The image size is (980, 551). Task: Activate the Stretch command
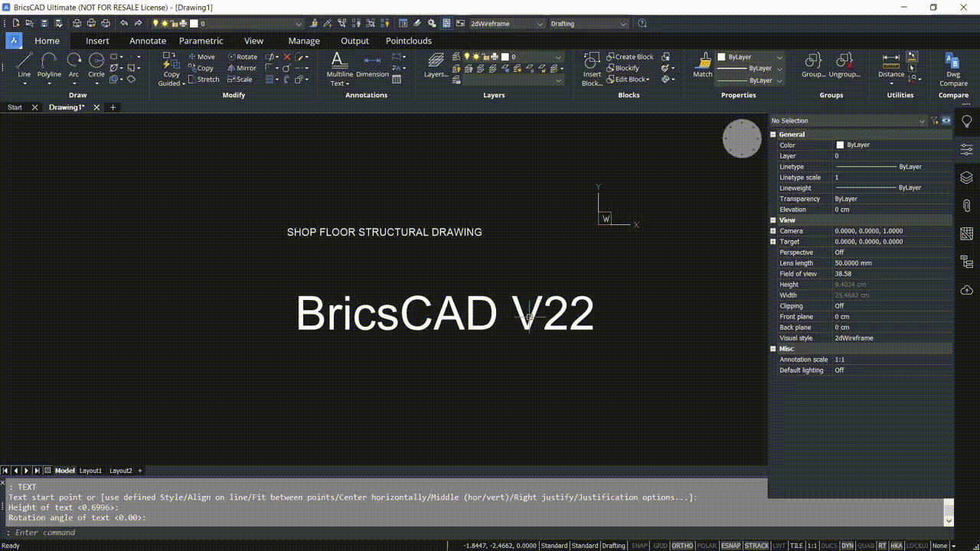tap(204, 80)
